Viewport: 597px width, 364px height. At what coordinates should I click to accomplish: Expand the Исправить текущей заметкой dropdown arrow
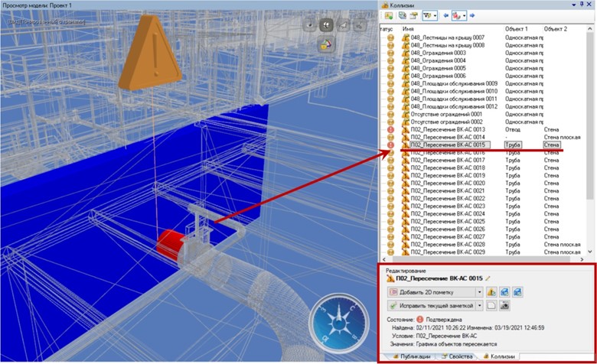pos(480,305)
